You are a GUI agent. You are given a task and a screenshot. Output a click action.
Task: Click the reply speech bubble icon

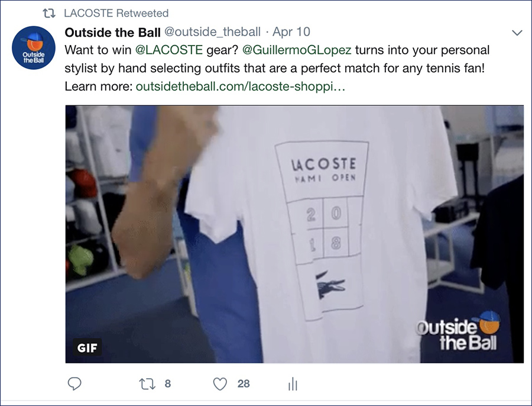point(74,384)
